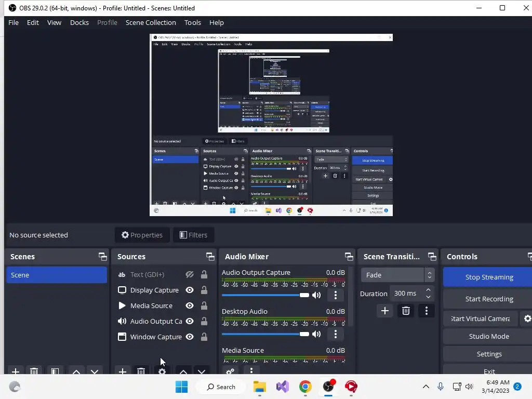Show hidden system tray icons chevron
The height and width of the screenshot is (399, 532).
tap(426, 387)
